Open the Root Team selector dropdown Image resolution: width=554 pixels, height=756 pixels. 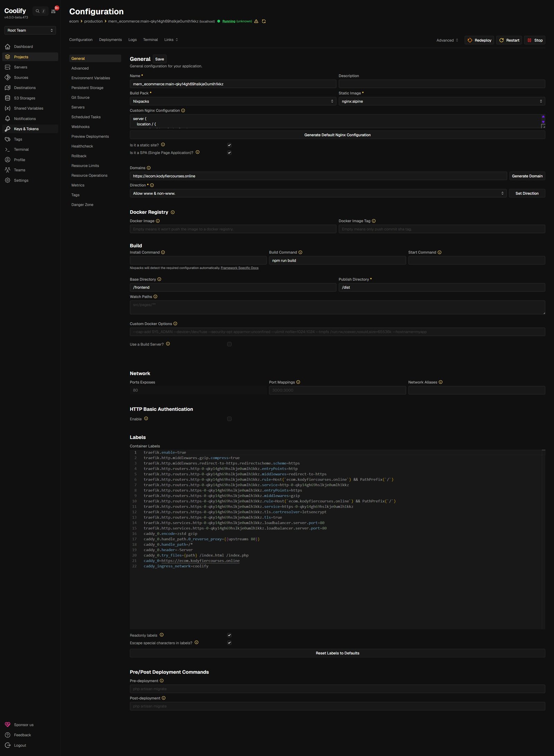click(30, 30)
